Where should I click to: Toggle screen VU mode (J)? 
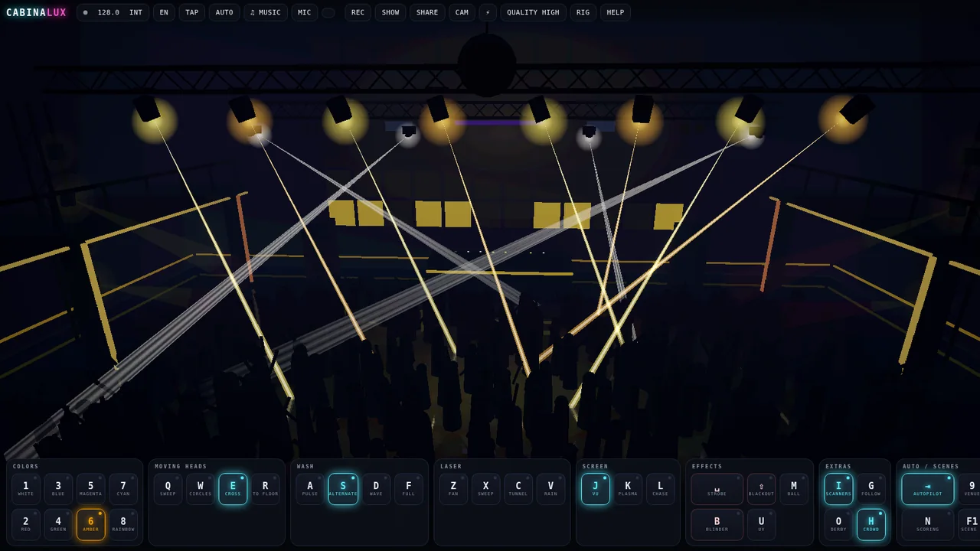coord(596,489)
